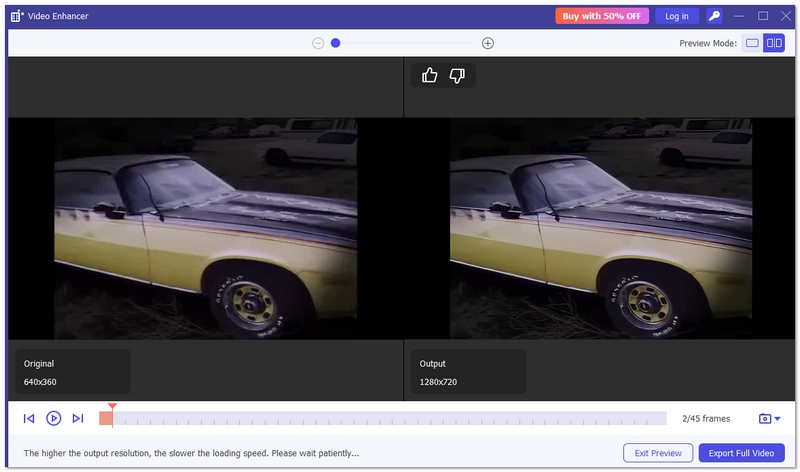Click the Original video preview frame
Image resolution: width=800 pixels, height=472 pixels.
click(x=206, y=229)
